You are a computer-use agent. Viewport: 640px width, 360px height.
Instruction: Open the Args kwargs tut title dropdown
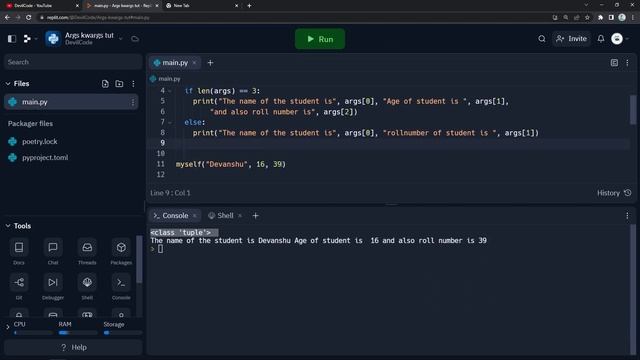[120, 39]
